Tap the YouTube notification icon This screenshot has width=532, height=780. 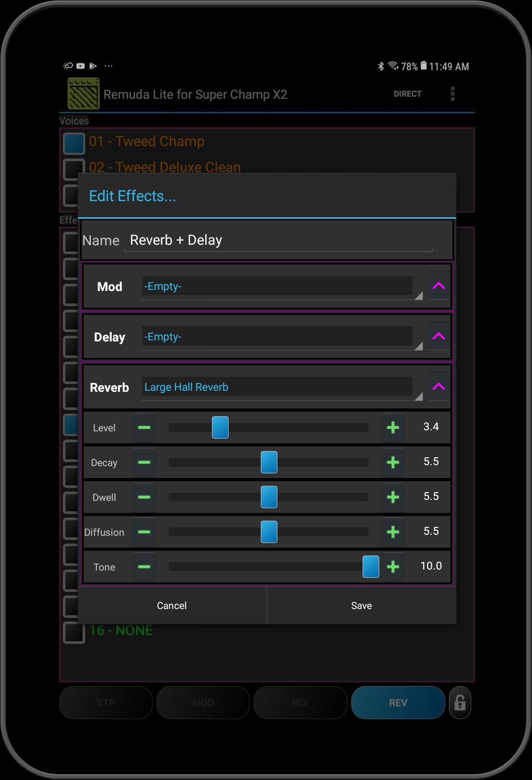coord(81,66)
